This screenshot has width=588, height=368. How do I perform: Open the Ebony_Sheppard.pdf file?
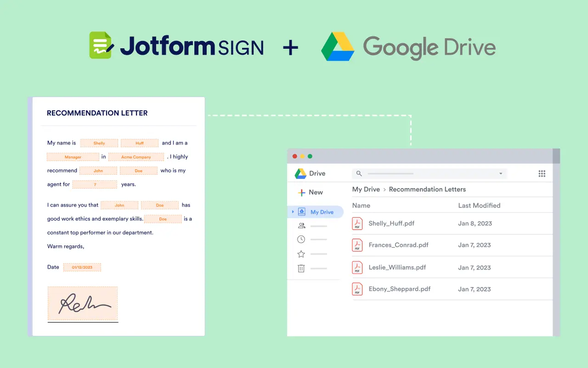click(x=399, y=289)
